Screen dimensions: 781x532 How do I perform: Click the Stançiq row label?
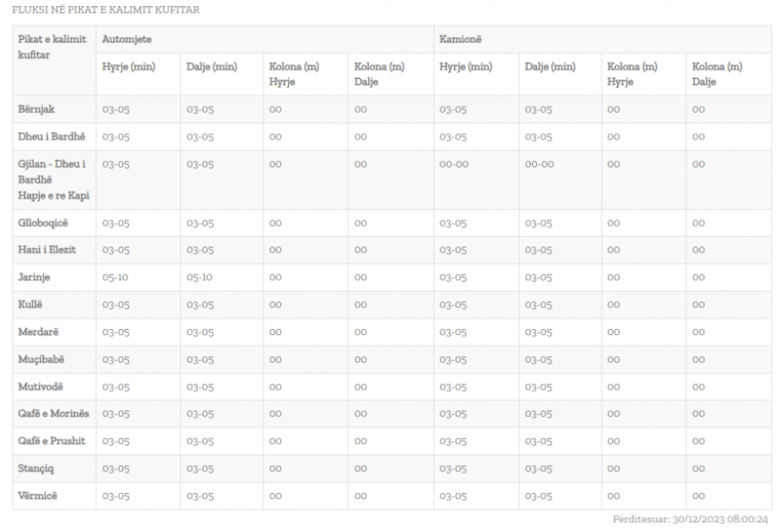pyautogui.click(x=37, y=469)
